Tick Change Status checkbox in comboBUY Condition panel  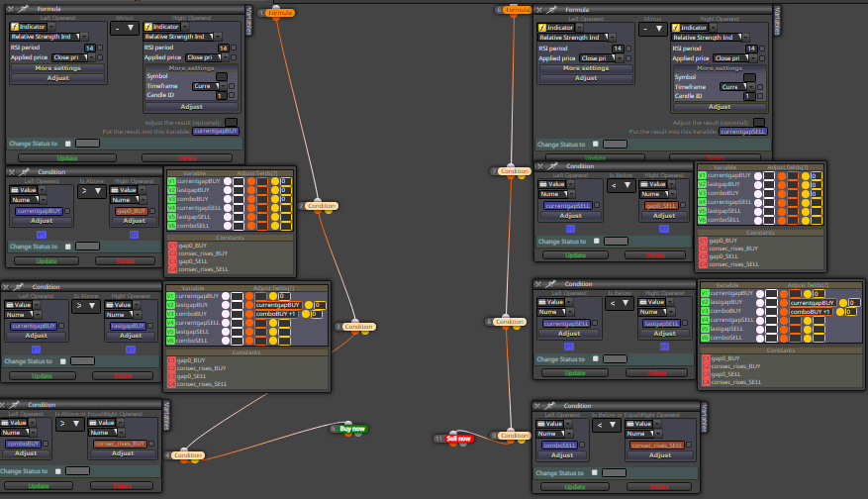pyautogui.click(x=58, y=471)
